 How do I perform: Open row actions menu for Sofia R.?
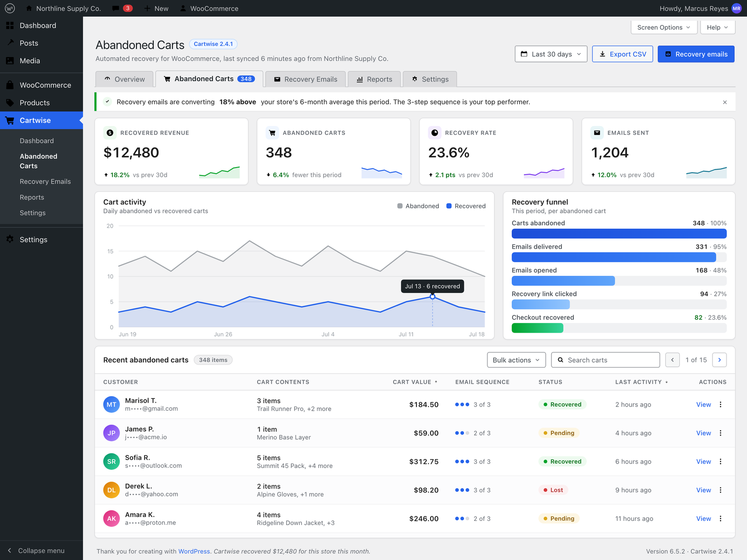[x=720, y=462]
